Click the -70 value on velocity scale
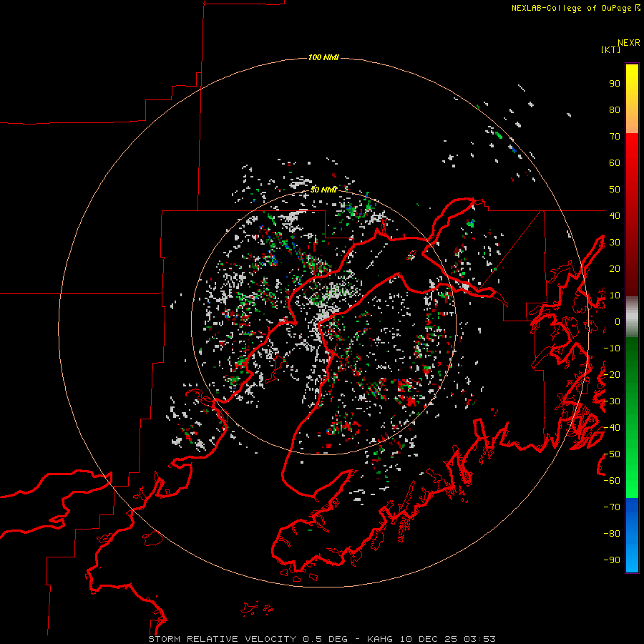Screen dimensions: 644x644 (x=612, y=507)
